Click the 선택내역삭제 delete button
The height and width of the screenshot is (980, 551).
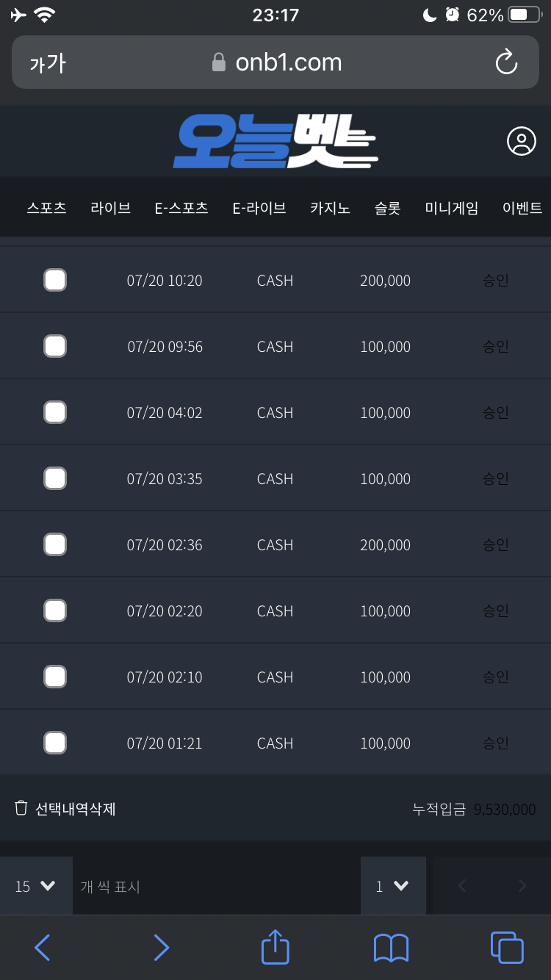click(x=75, y=809)
